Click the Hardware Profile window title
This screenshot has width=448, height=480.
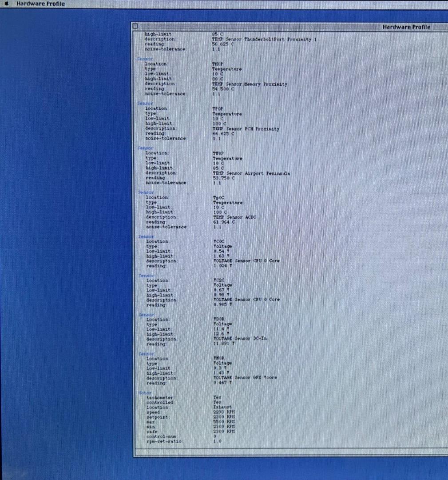tap(406, 27)
